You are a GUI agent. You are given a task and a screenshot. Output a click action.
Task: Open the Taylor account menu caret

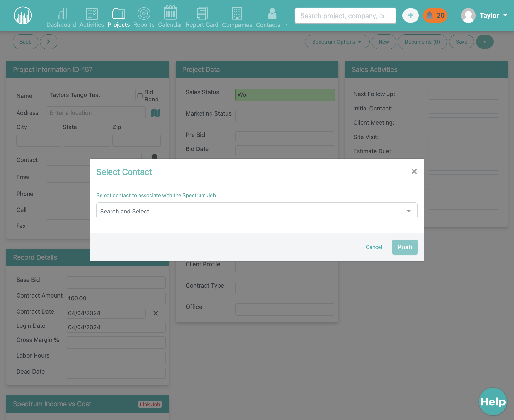coord(505,15)
